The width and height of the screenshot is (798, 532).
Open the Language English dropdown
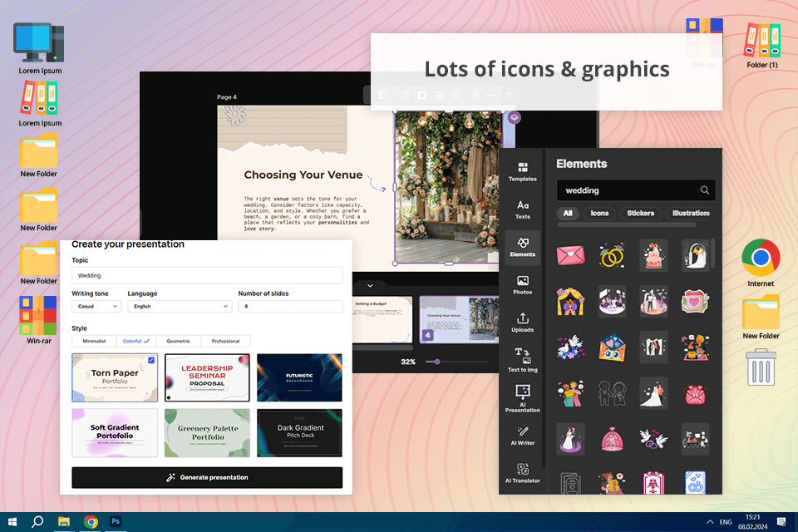pyautogui.click(x=180, y=306)
